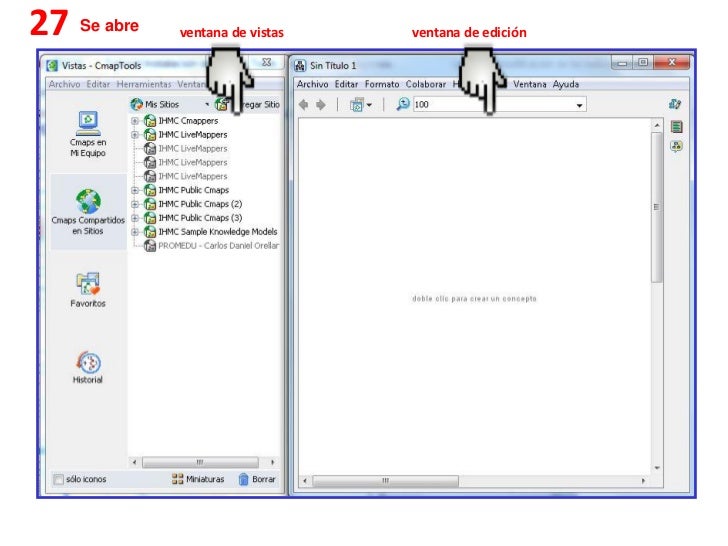Screen dimensions: 728x546
Task: Expand the IHMC Cmappers tree node
Action: point(135,121)
